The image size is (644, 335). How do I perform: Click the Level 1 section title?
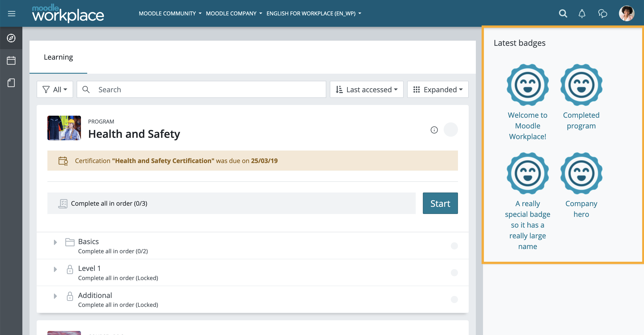tap(89, 269)
